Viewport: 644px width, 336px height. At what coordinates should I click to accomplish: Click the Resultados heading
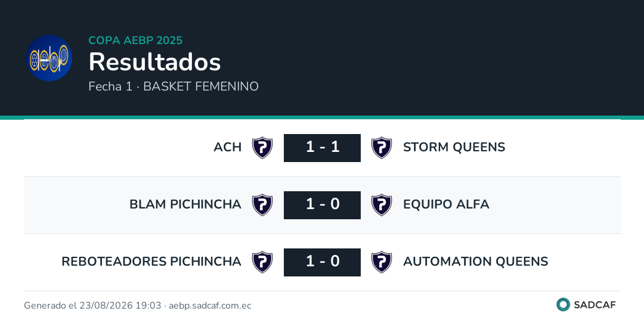click(x=155, y=62)
